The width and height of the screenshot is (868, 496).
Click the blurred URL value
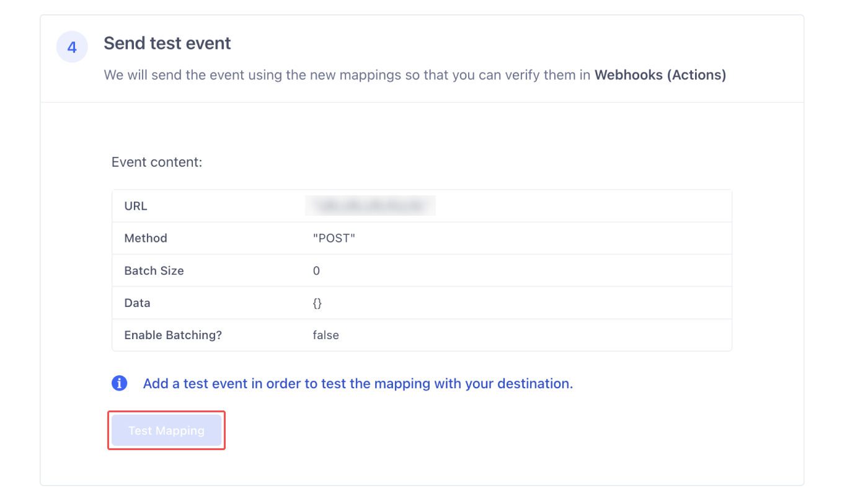click(x=370, y=205)
